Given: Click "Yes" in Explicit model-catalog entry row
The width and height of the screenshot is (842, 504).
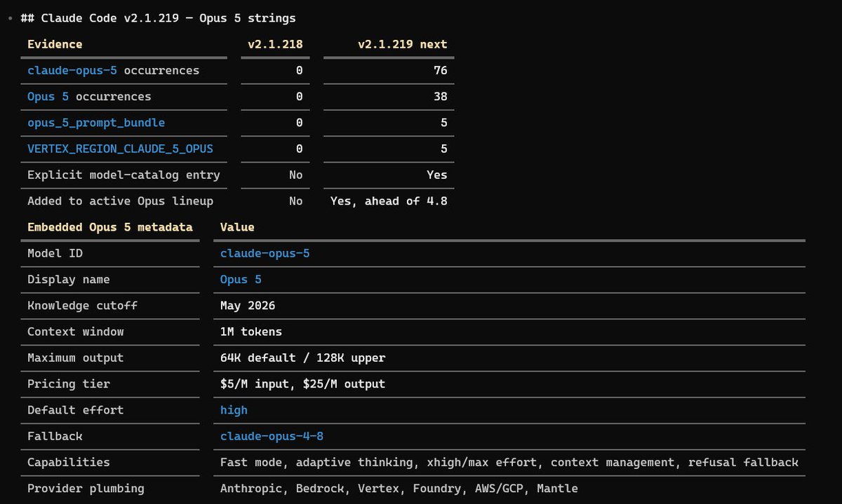Looking at the screenshot, I should pyautogui.click(x=436, y=175).
